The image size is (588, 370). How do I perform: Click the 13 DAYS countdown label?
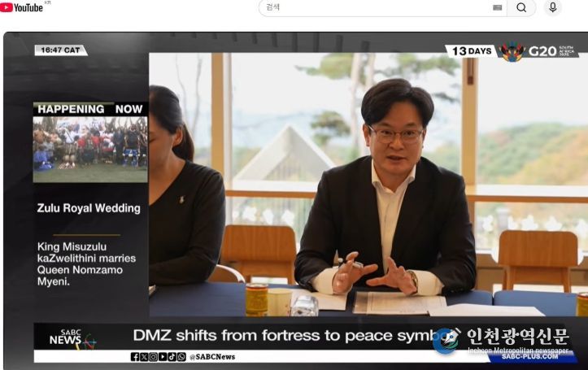472,51
